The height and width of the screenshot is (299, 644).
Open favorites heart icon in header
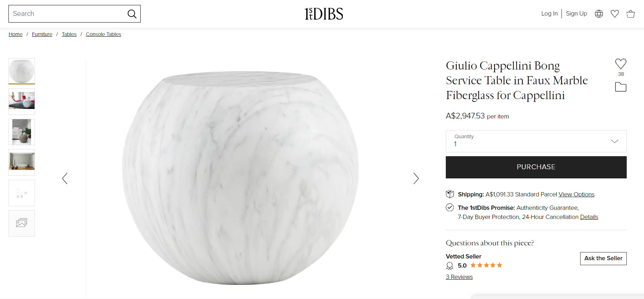pyautogui.click(x=615, y=14)
